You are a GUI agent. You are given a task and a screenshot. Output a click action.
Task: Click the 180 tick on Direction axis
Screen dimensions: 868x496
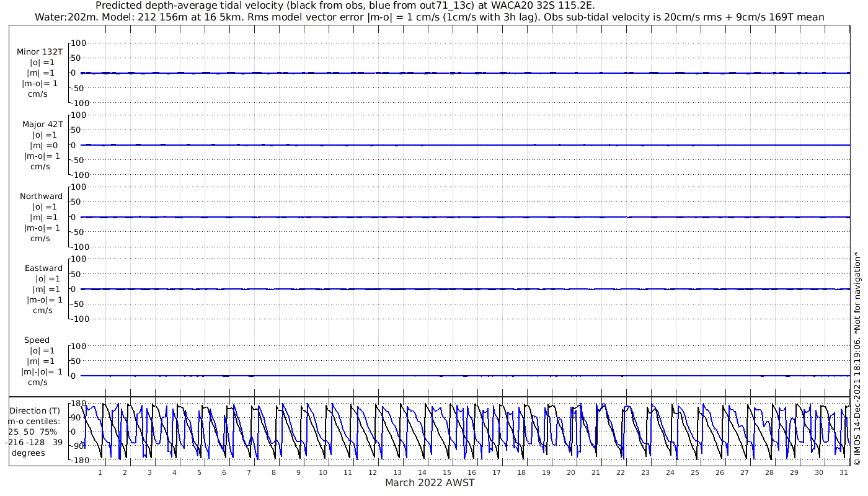78,403
